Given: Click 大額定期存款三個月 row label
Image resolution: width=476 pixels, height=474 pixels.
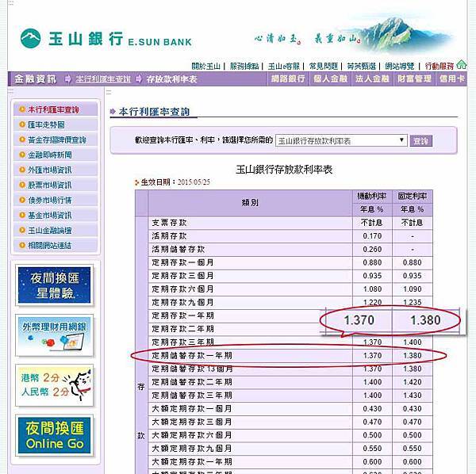Looking at the screenshot, I should (192, 422).
